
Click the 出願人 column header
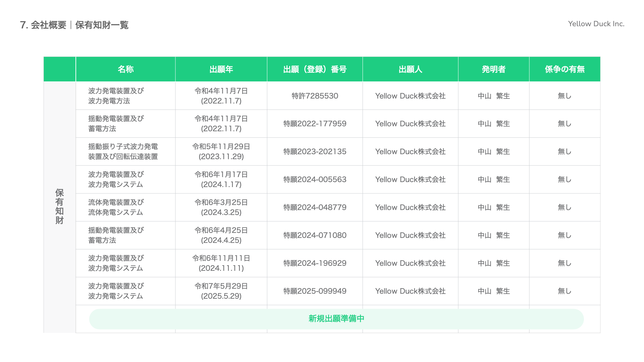coord(410,69)
